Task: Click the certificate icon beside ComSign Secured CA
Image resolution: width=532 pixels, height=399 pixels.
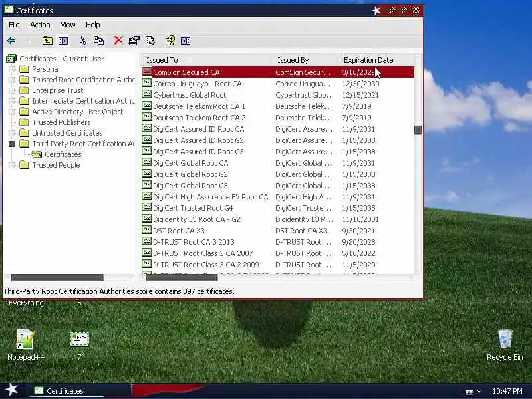Action: [146, 72]
